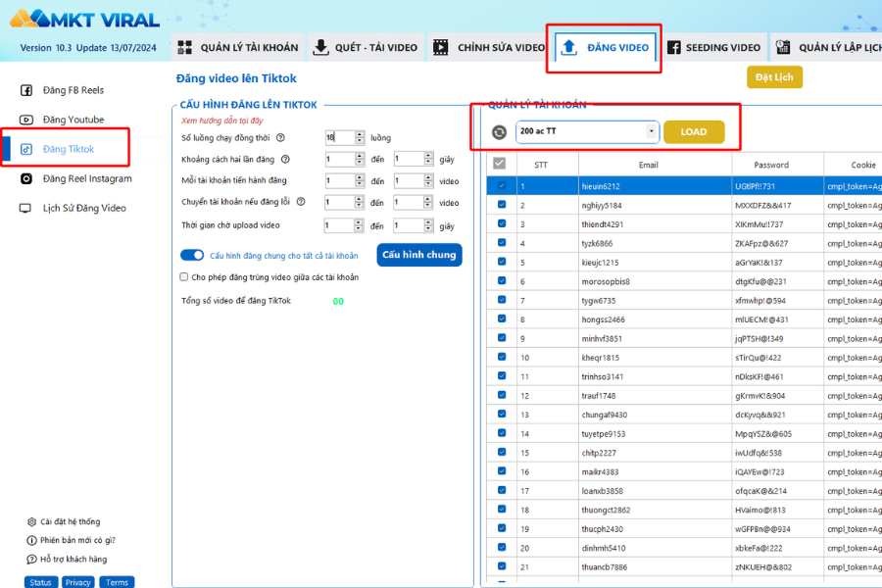
Task: Click the Status button
Action: tap(41, 582)
